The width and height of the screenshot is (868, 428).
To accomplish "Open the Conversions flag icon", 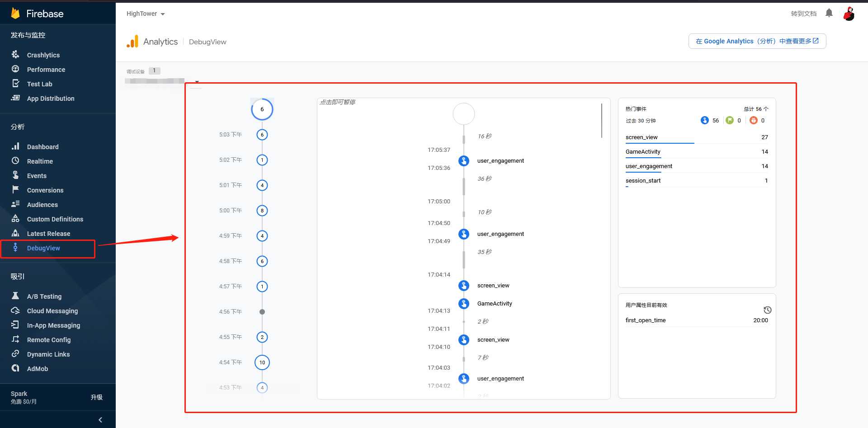I will (15, 190).
